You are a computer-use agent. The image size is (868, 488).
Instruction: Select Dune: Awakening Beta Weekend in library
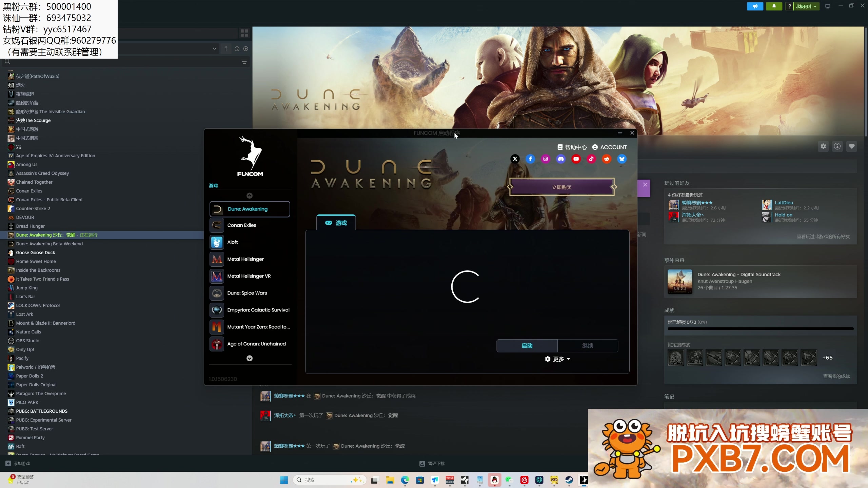click(x=49, y=244)
